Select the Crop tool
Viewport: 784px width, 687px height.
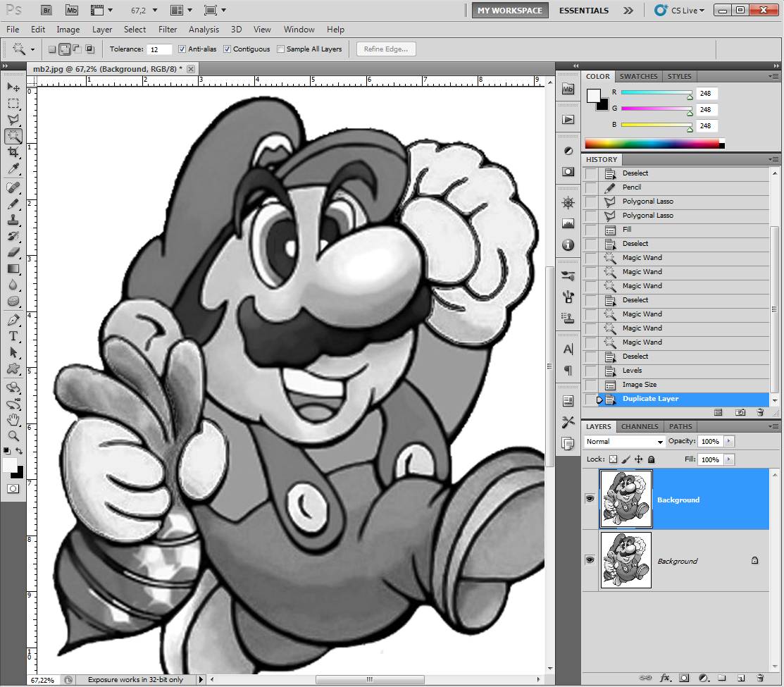13,152
